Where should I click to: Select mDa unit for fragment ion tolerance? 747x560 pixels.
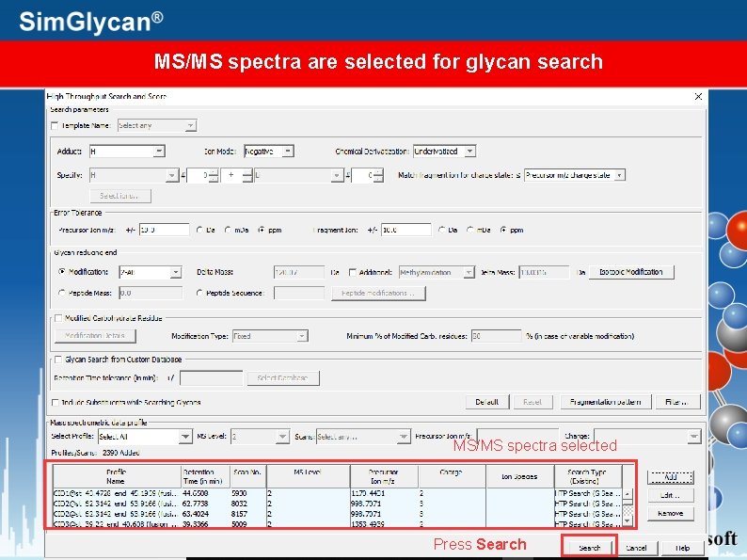coord(470,230)
